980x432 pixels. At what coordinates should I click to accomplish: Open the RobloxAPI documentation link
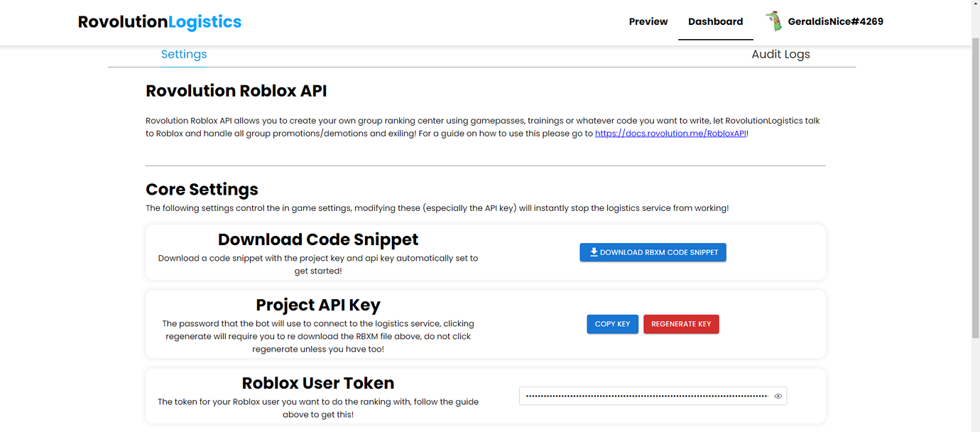pyautogui.click(x=670, y=133)
